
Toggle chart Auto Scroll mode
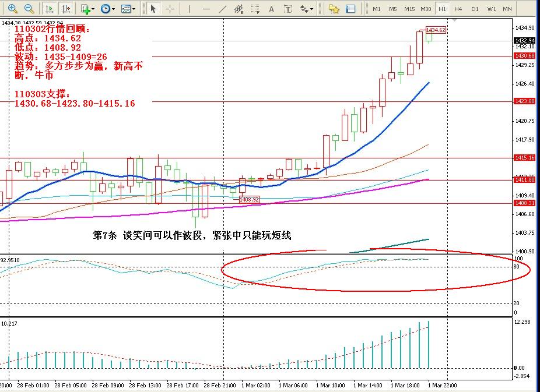[50, 9]
